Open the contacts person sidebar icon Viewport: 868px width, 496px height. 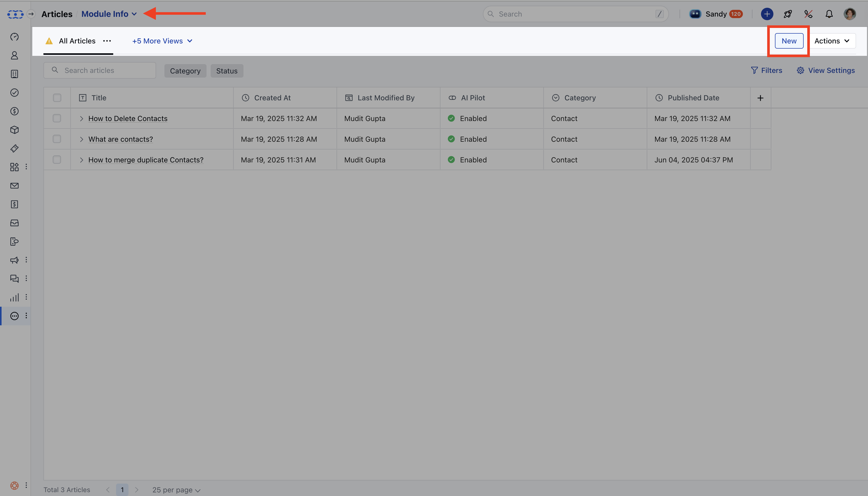(x=14, y=56)
